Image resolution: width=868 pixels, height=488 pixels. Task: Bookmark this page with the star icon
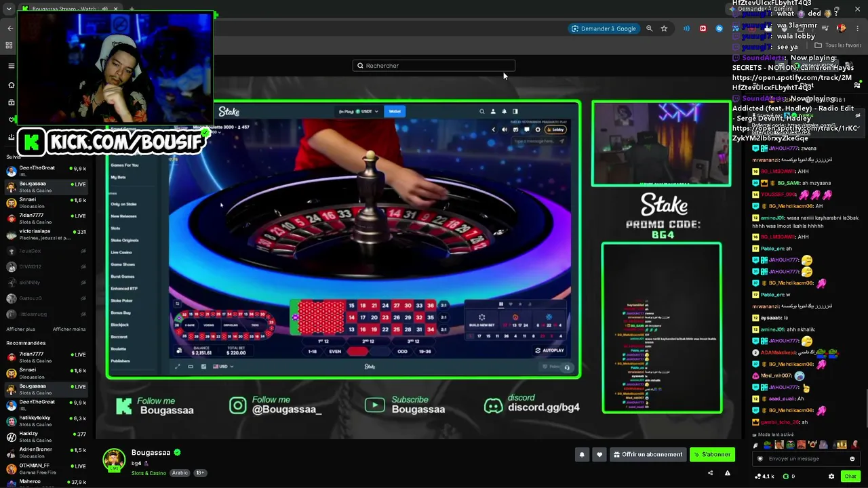[664, 28]
